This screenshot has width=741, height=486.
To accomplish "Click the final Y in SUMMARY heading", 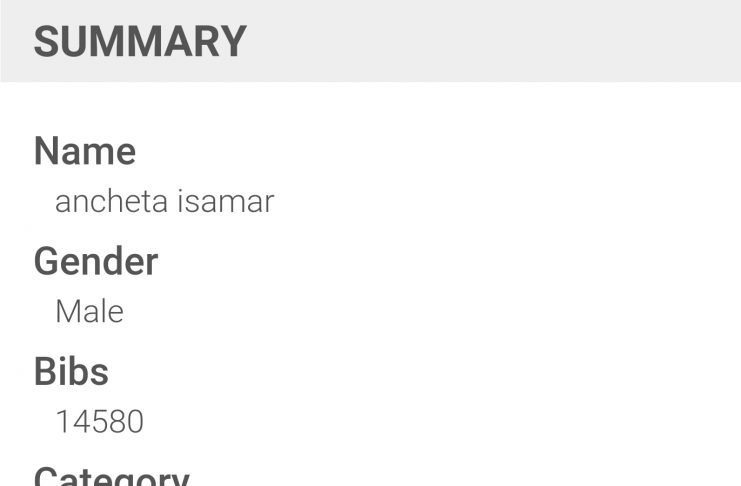I will pos(233,42).
